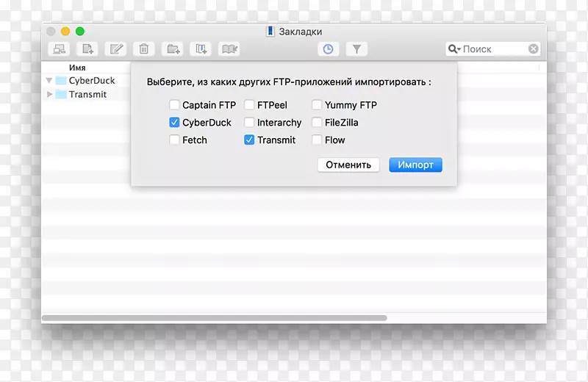Click the green zoom window button

(80, 31)
